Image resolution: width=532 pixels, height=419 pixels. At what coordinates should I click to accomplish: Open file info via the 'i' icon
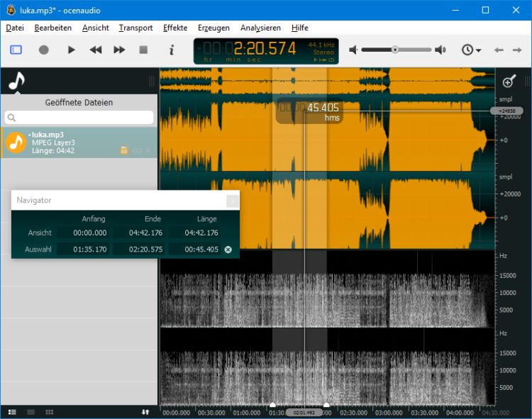[171, 50]
